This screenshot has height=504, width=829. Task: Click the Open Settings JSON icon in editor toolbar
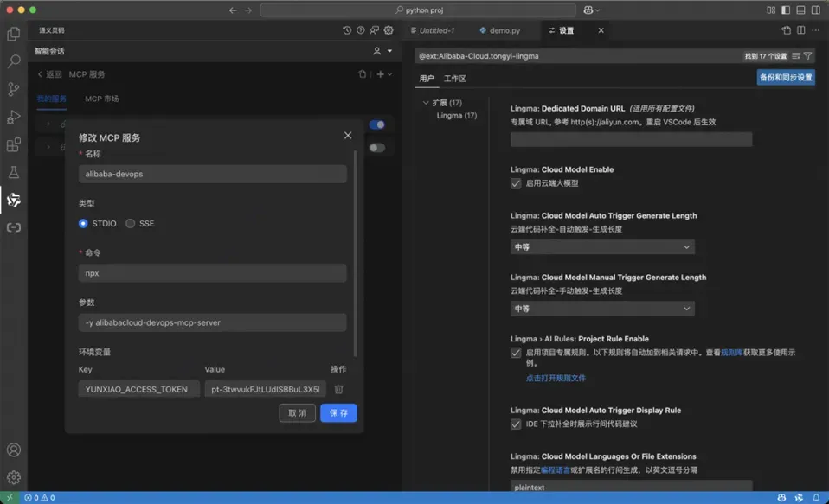787,30
